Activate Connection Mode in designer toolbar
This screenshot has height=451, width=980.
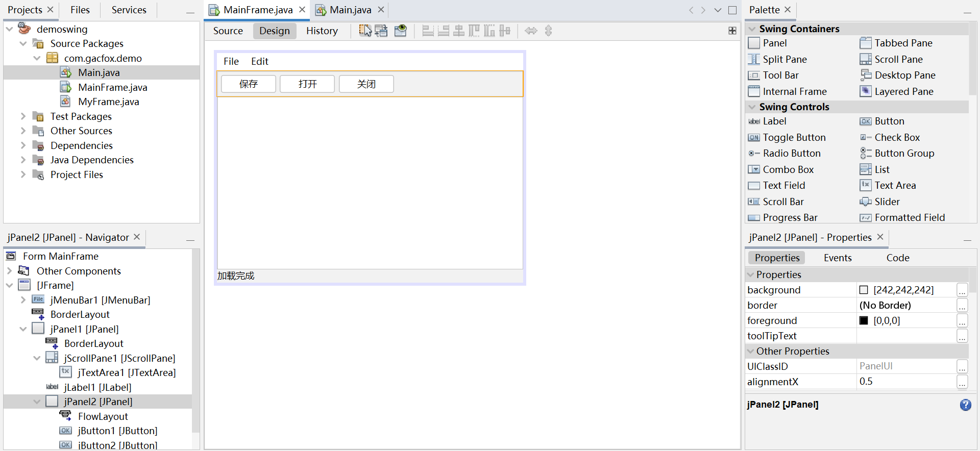381,31
